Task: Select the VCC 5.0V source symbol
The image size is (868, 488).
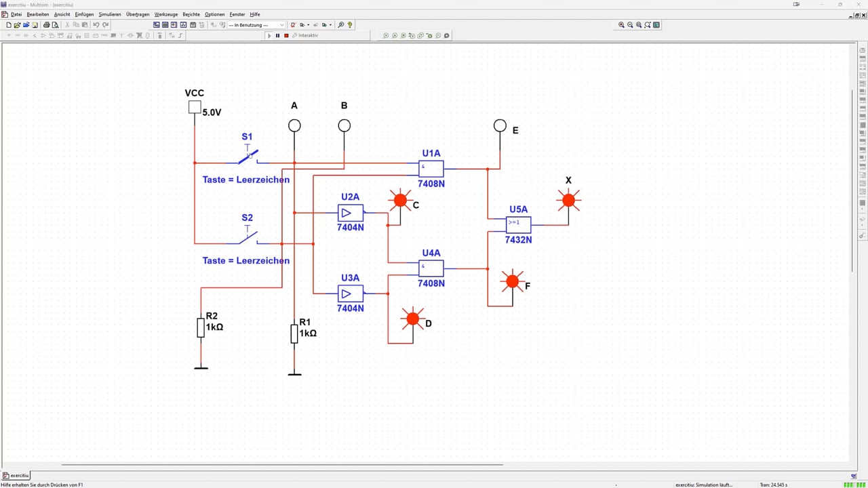Action: (x=195, y=106)
